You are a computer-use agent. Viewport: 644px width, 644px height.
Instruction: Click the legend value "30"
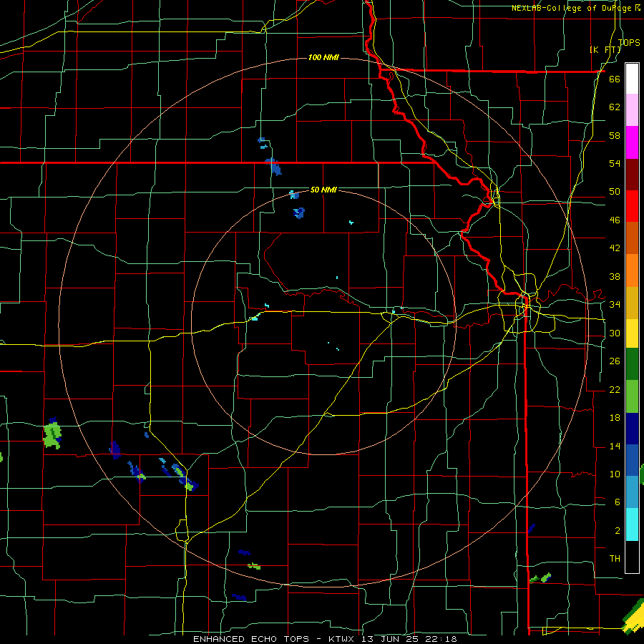coord(615,333)
